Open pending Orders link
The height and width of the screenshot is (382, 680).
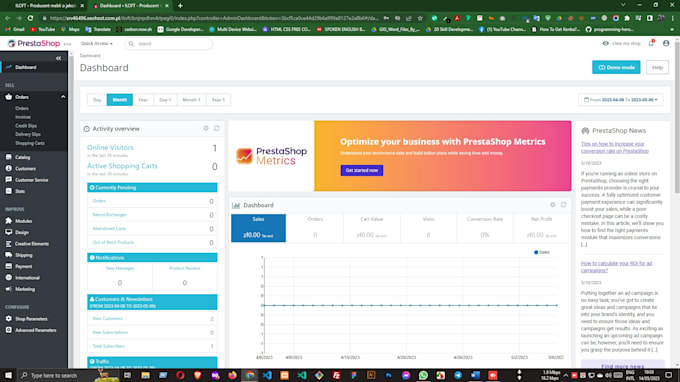click(x=99, y=201)
